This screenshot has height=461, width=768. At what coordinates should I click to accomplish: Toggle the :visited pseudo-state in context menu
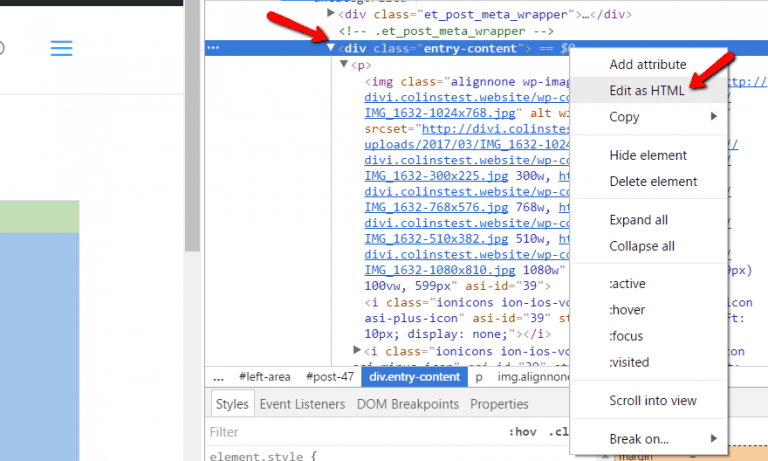coord(629,362)
